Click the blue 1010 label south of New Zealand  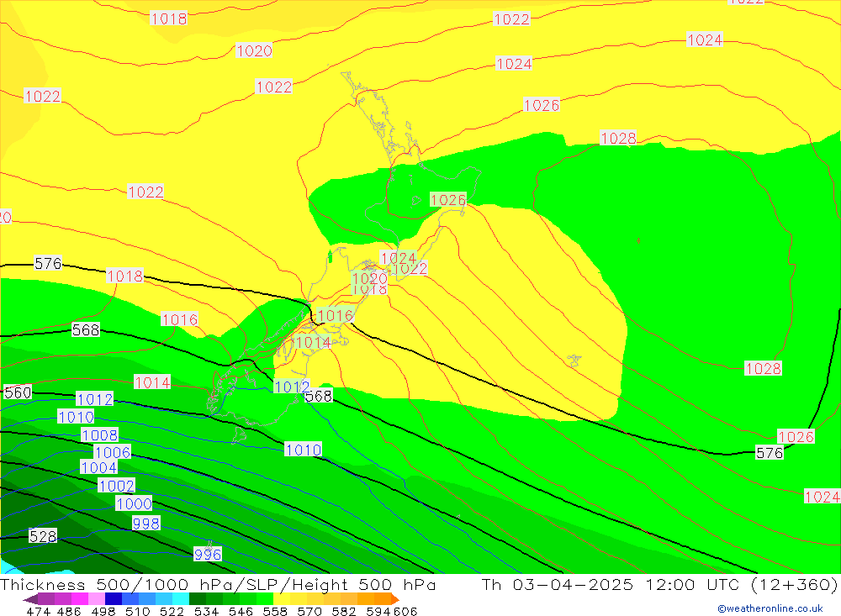[x=303, y=450]
